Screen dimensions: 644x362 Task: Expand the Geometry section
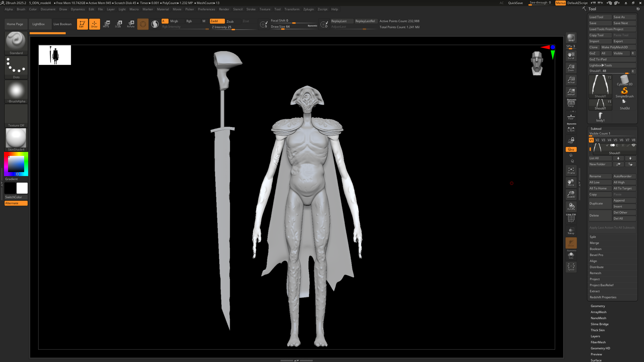(x=598, y=306)
